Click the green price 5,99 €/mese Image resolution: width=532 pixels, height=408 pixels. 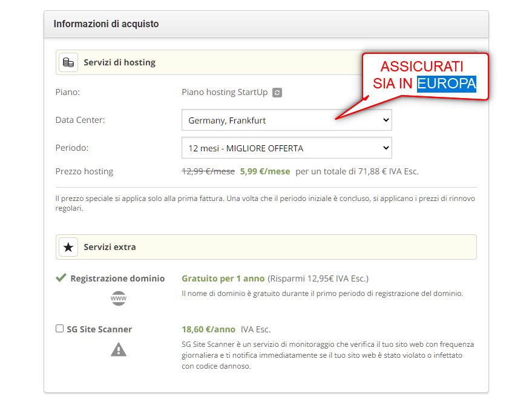pyautogui.click(x=265, y=171)
